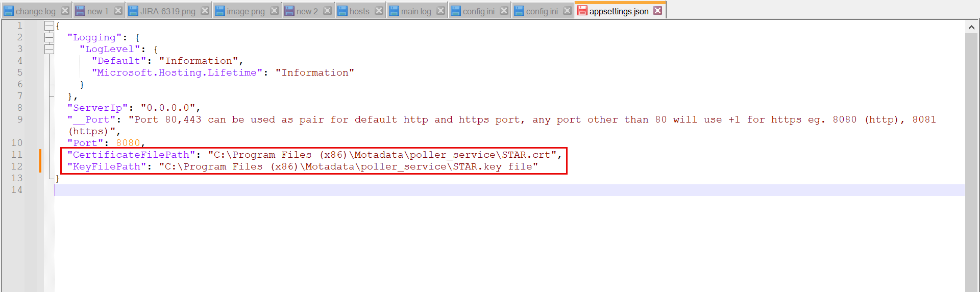The image size is (980, 292).
Task: Switch to the hosts tab
Action: click(x=359, y=11)
